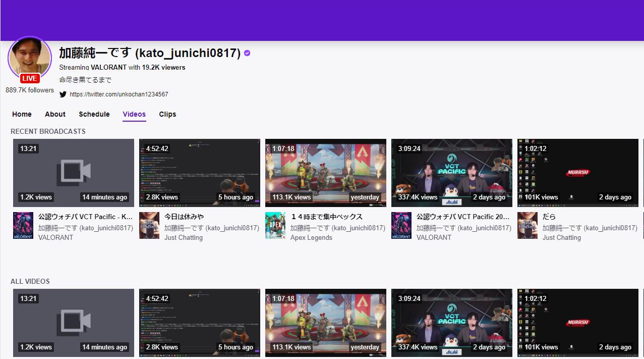The image size is (644, 359).
Task: Click the purple verified checkmark badge
Action: pyautogui.click(x=247, y=53)
